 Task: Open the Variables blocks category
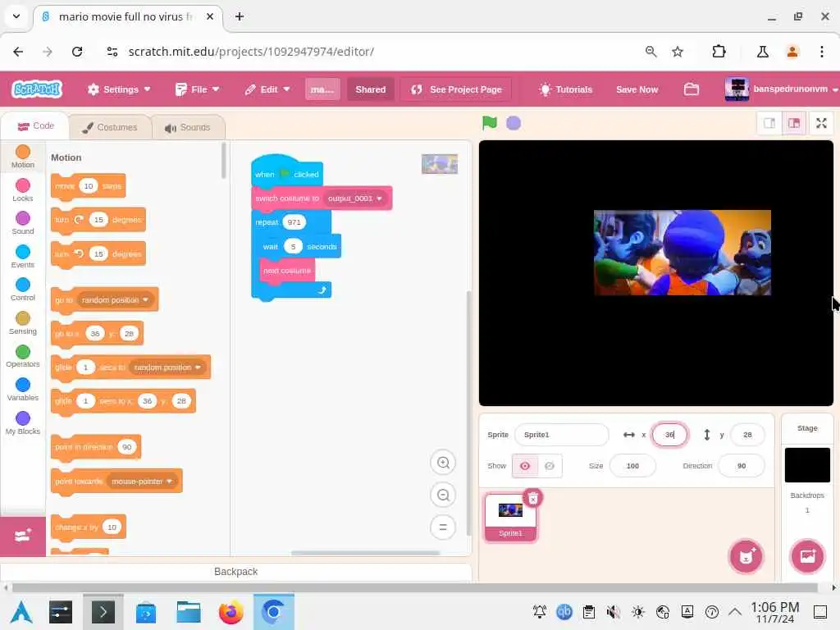(22, 390)
